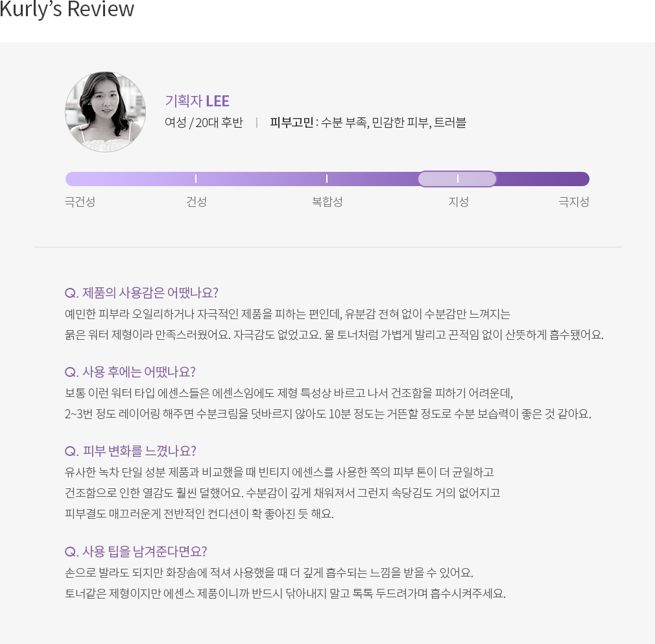Viewport: 655px width, 644px height.
Task: Select the 지성 skin type label
Action: pyautogui.click(x=458, y=202)
